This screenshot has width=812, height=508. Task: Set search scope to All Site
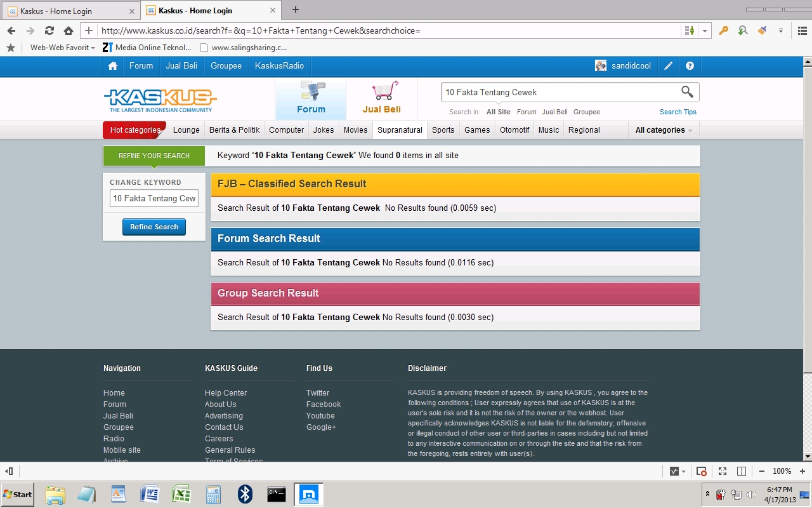[x=499, y=112]
